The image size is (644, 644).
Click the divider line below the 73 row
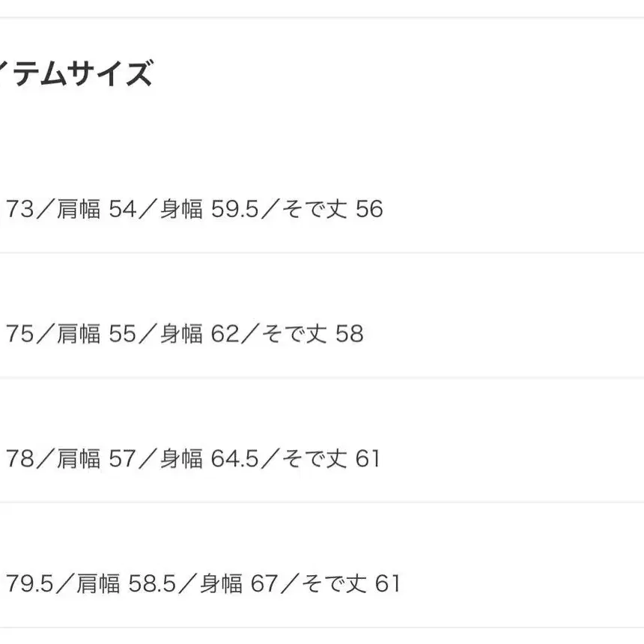(x=322, y=252)
